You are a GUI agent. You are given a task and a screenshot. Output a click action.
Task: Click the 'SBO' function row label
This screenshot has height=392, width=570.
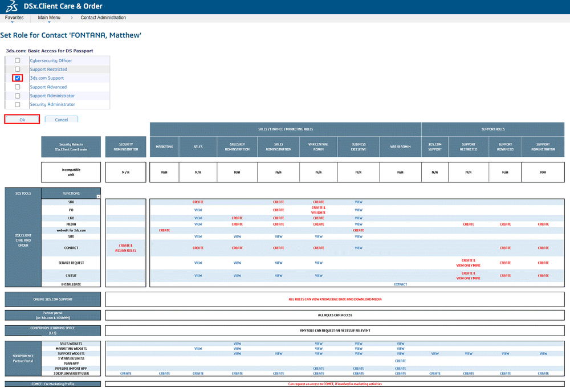click(x=71, y=202)
